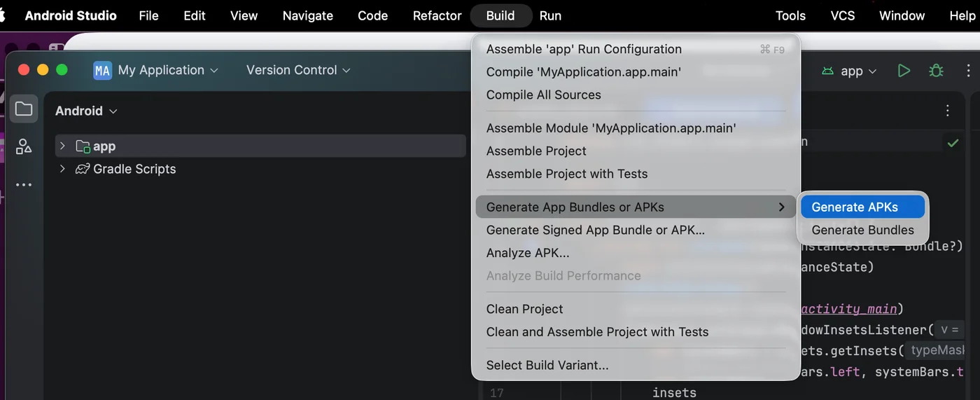Open the Edit menu
Screen dimensions: 980x400
195,15
